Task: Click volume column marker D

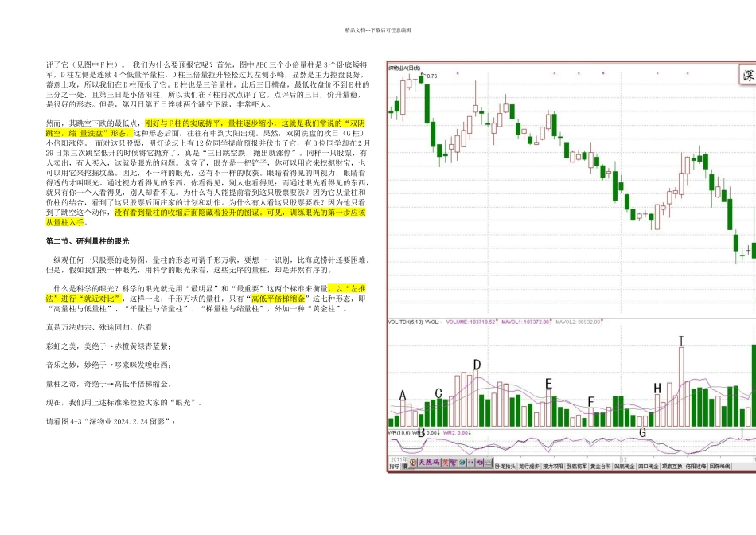Action: point(477,365)
